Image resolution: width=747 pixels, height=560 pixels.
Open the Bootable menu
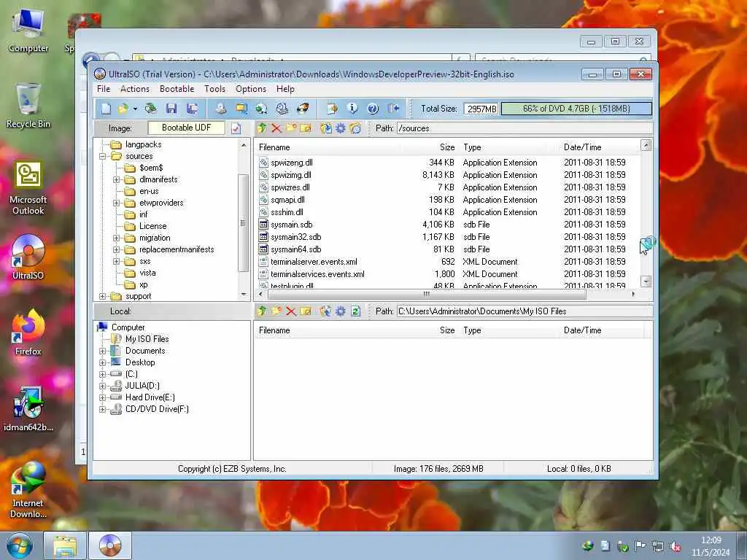177,89
